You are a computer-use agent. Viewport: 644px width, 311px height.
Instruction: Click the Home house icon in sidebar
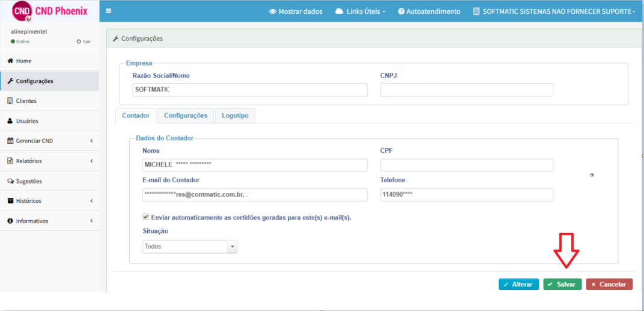pyautogui.click(x=10, y=61)
